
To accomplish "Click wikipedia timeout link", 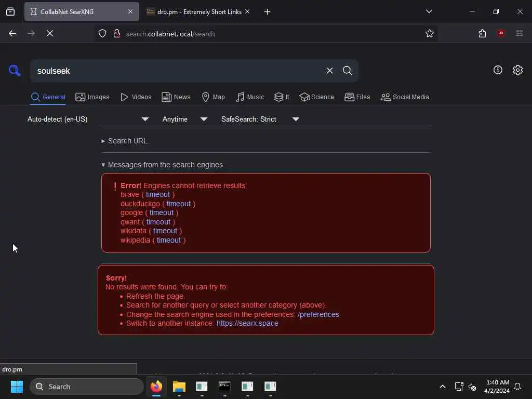I will click(x=169, y=240).
